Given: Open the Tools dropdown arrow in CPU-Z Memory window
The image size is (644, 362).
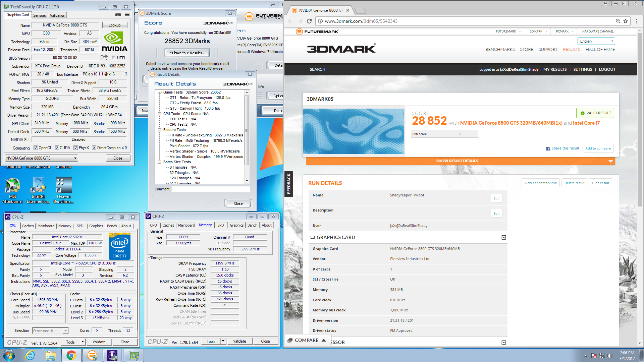Looking at the screenshot, I should point(223,341).
